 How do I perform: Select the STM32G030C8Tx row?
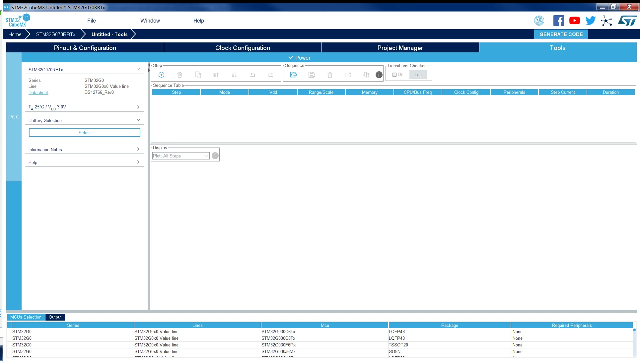coord(320,338)
